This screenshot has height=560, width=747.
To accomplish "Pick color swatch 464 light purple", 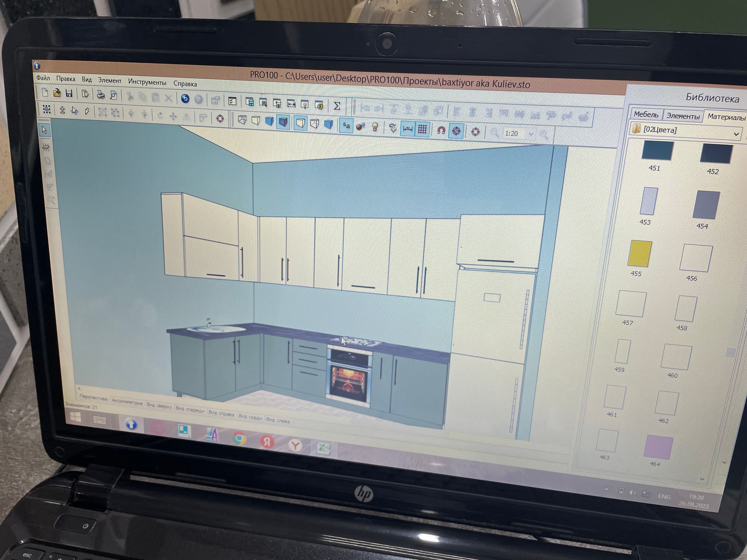I will tap(658, 448).
